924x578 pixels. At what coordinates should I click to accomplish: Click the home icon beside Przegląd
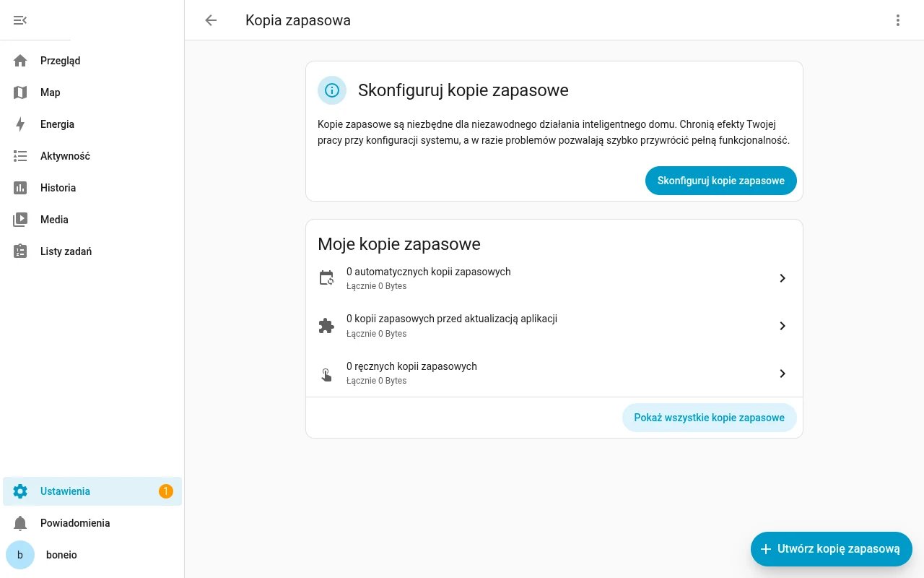(x=20, y=61)
